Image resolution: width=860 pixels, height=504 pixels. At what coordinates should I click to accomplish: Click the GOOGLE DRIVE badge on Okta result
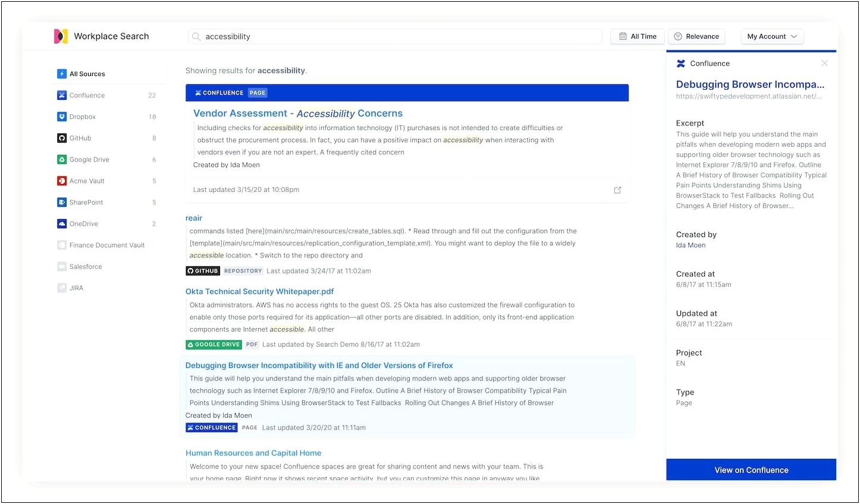point(214,345)
